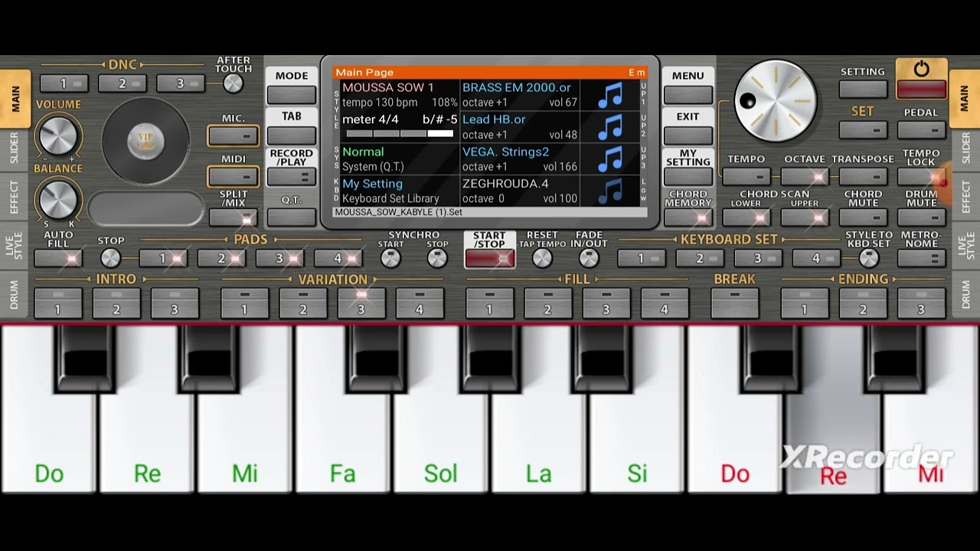Tap the VIP joystick disc
Image resolution: width=980 pixels, height=551 pixels.
tap(145, 142)
